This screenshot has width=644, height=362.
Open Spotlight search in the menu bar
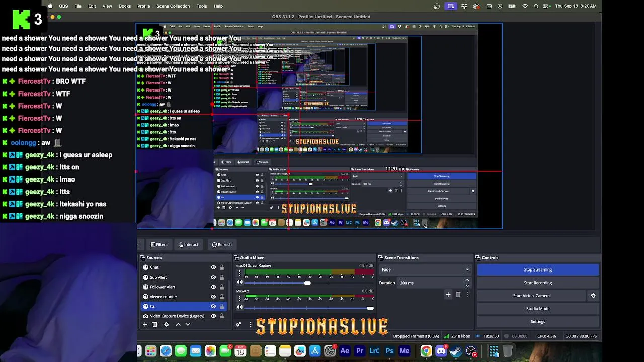tap(536, 6)
